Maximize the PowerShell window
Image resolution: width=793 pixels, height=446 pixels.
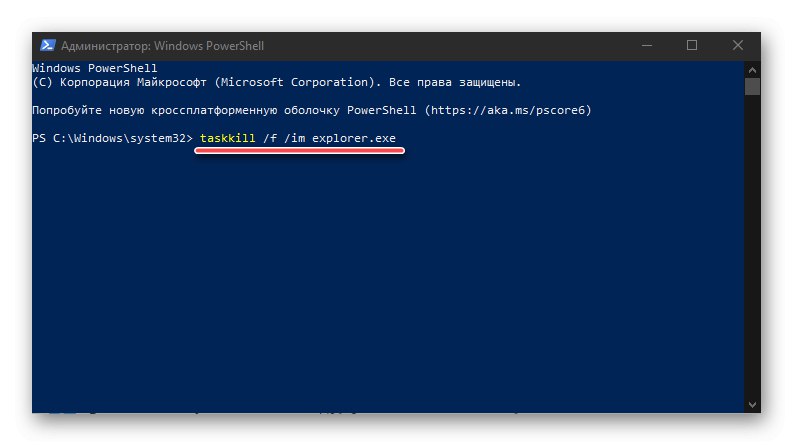click(x=692, y=46)
